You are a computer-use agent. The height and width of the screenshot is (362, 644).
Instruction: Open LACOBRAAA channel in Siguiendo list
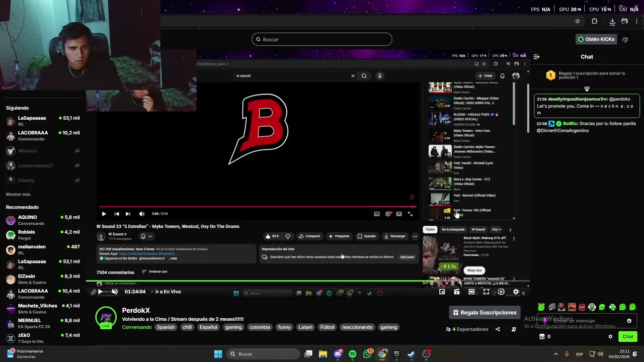click(x=43, y=136)
